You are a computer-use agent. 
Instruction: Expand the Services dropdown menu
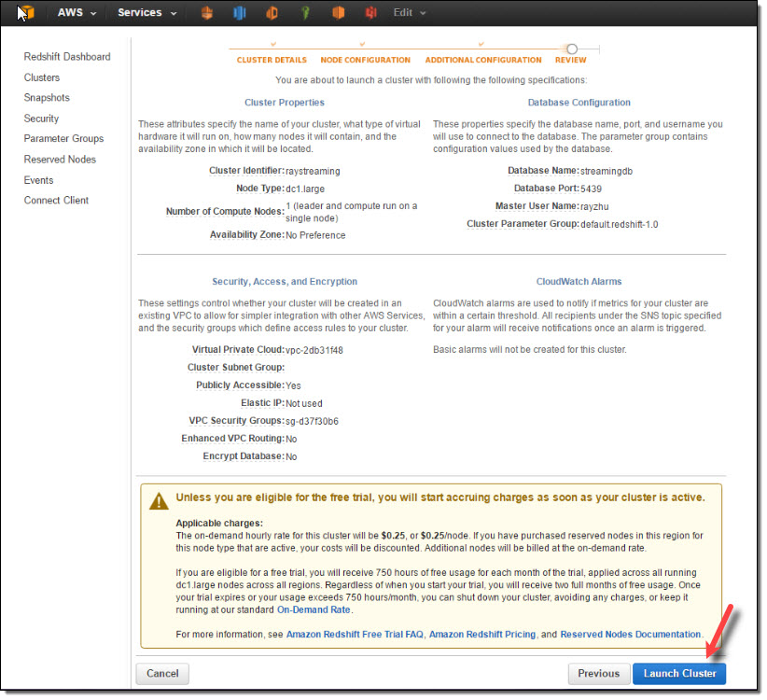point(146,13)
